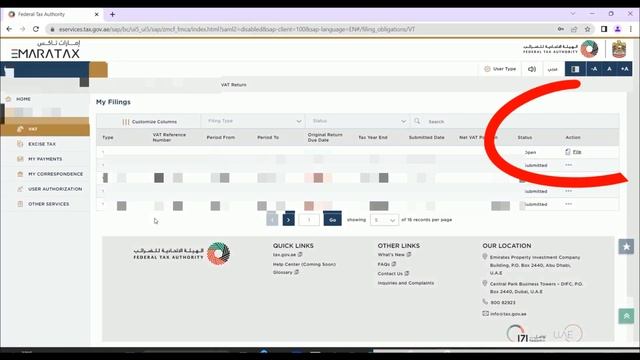The height and width of the screenshot is (360, 640).
Task: Decrease font size with -A
Action: pyautogui.click(x=594, y=69)
